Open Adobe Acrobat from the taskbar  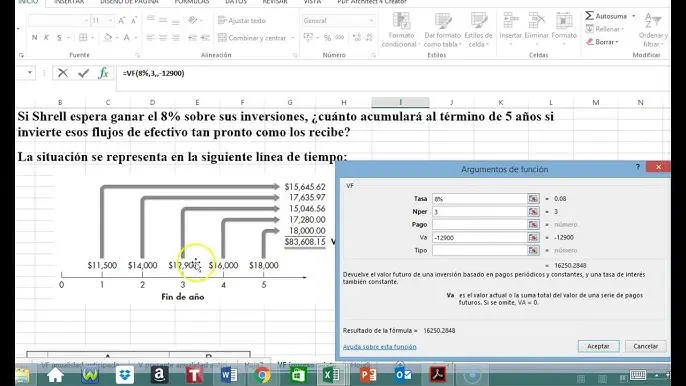click(x=438, y=375)
